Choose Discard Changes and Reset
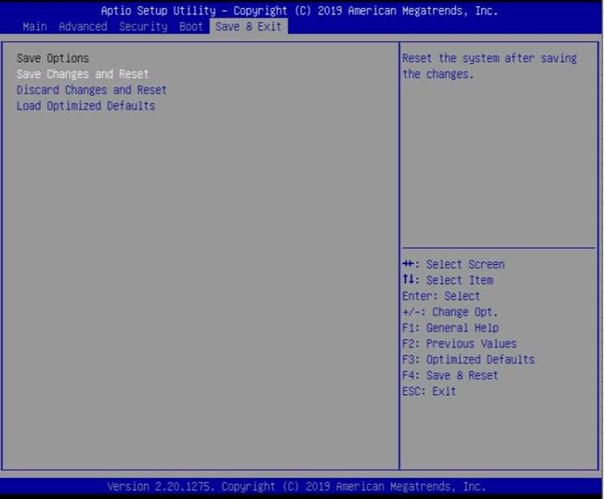The height and width of the screenshot is (499, 604). [91, 90]
